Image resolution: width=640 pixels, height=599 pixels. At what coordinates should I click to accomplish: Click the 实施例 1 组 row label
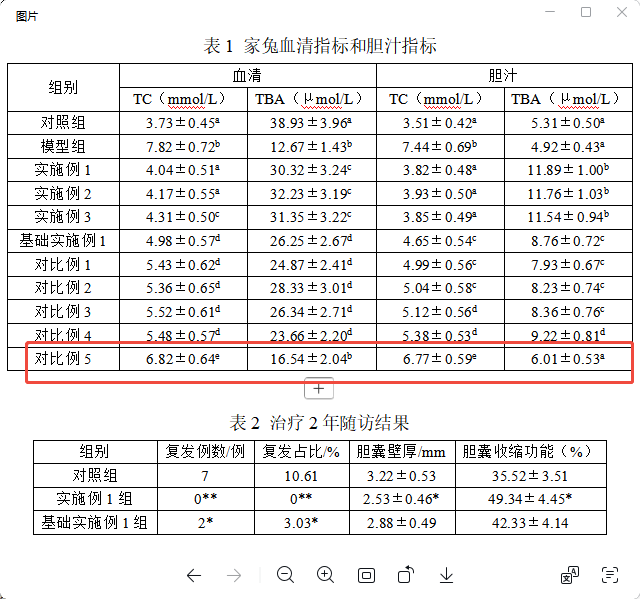pos(95,499)
